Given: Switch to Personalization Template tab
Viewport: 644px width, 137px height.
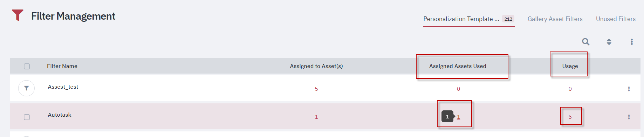Looking at the screenshot, I should click(x=461, y=19).
